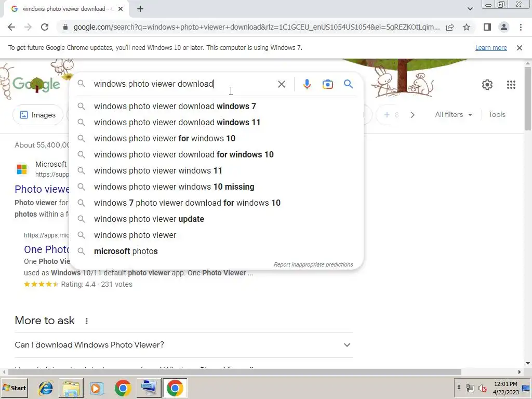
Task: Clear the search box text
Action: (281, 84)
